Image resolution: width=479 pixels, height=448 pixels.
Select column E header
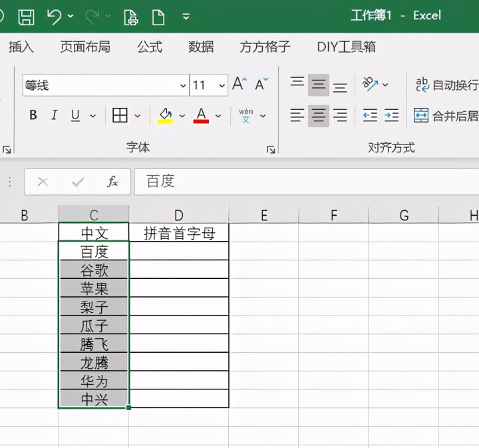click(264, 215)
